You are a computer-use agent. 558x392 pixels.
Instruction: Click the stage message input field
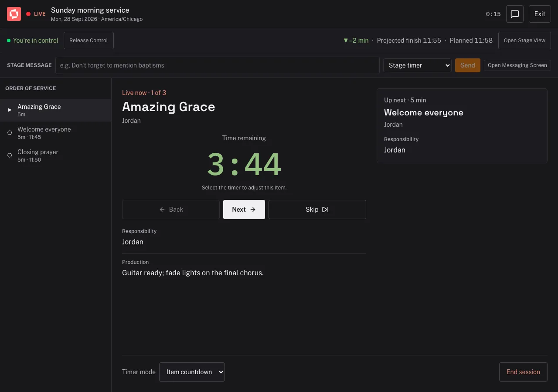coord(218,65)
